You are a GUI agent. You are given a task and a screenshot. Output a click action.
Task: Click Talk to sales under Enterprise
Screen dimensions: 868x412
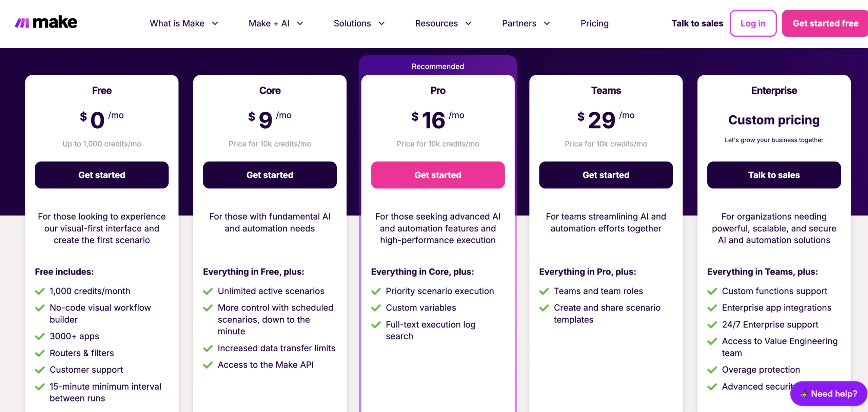[x=773, y=175]
